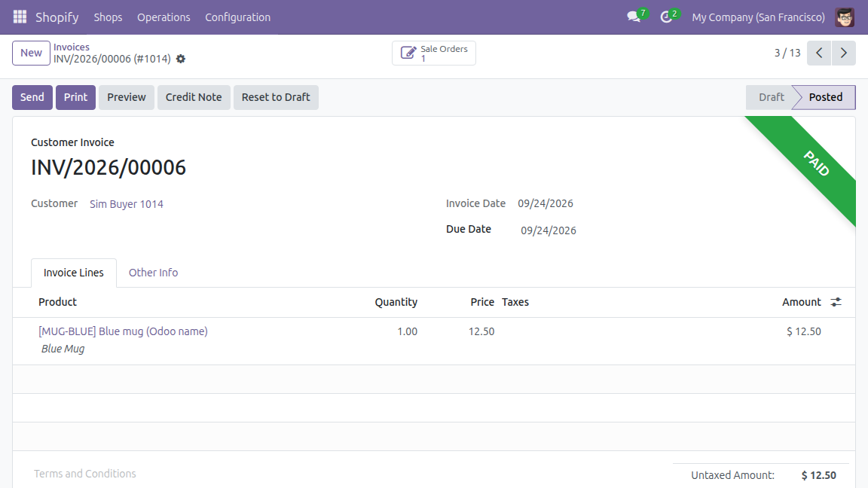Open the Shops menu
868x488 pixels.
point(108,17)
